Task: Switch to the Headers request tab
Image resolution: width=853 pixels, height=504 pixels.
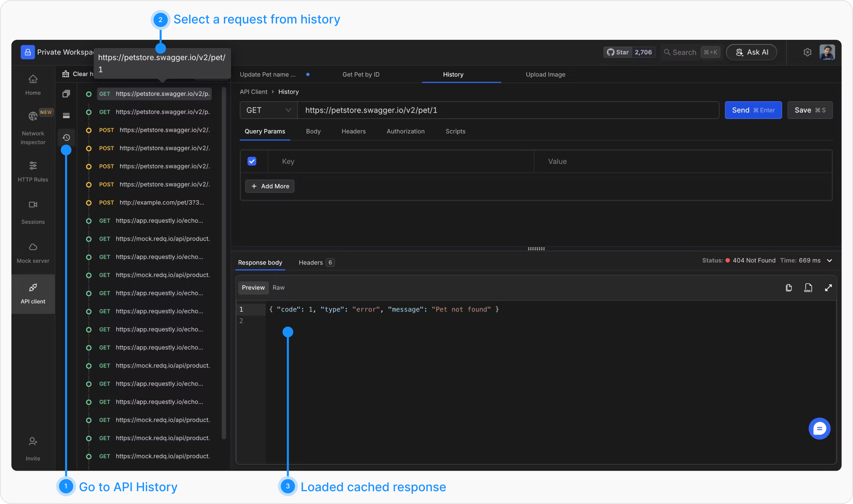Action: point(353,131)
